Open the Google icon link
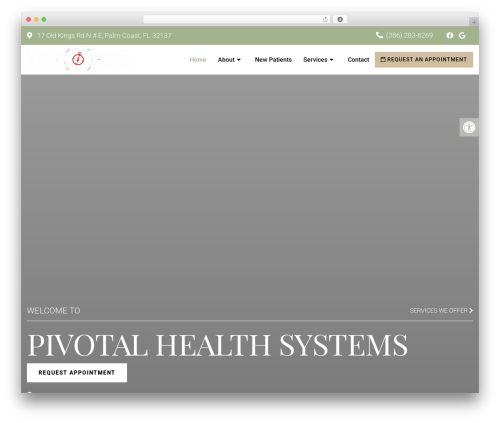This screenshot has width=500, height=423. tap(462, 35)
